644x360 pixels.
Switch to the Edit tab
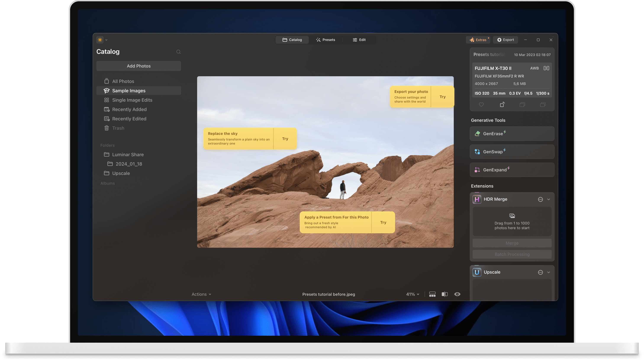pos(359,39)
